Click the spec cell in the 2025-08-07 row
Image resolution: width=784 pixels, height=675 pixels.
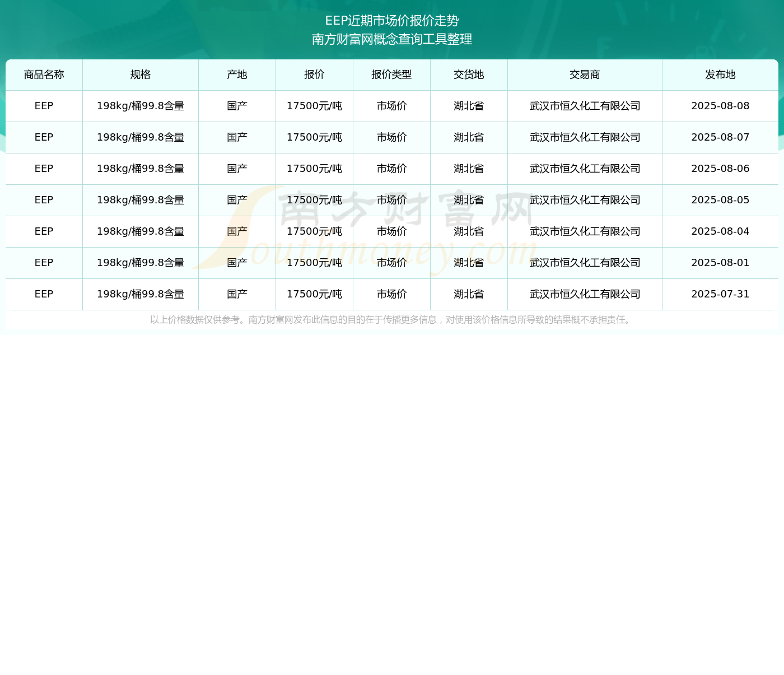click(141, 137)
